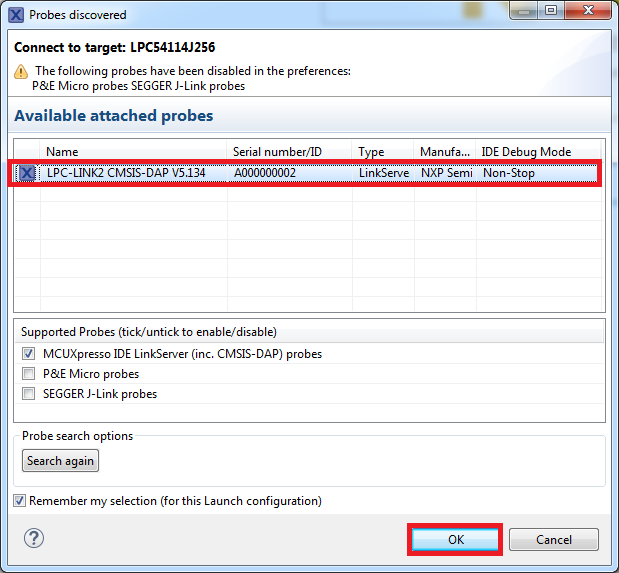Enable SEGGER J-Link probes checkbox
Image resolution: width=619 pixels, height=573 pixels.
[x=28, y=394]
